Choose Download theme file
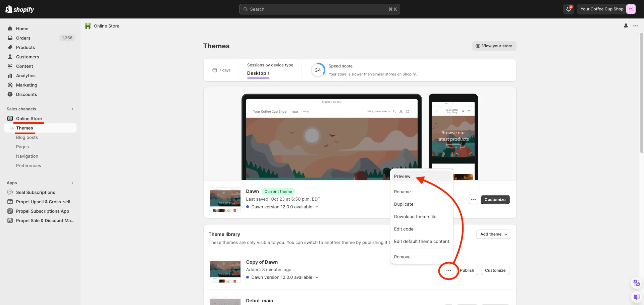 pos(422,216)
